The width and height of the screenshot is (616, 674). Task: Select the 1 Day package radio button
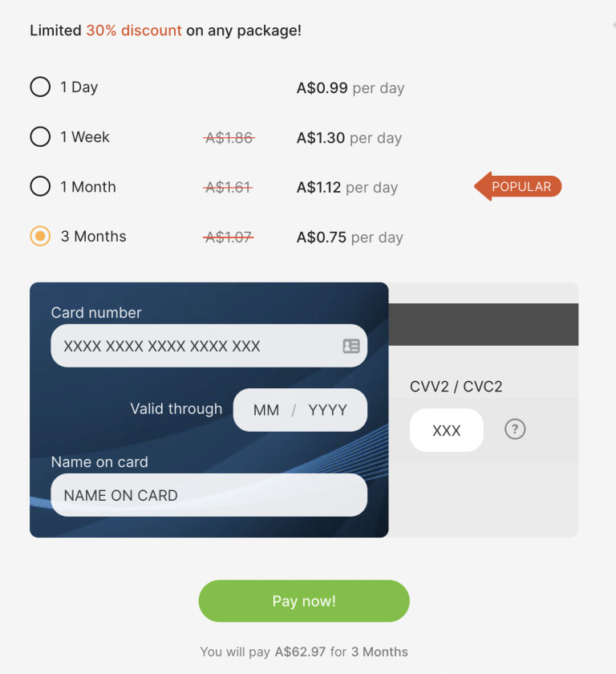[x=40, y=87]
